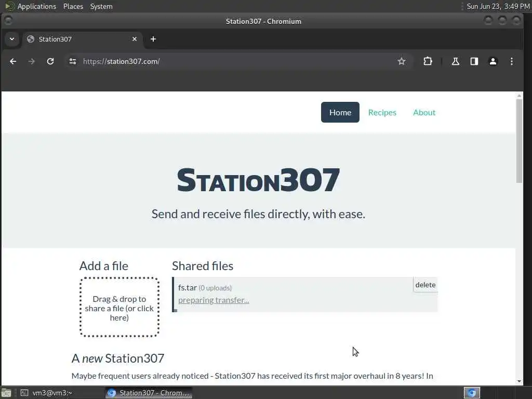Go back using the browser back arrow
Screen dimensions: 532x399
(x=13, y=61)
